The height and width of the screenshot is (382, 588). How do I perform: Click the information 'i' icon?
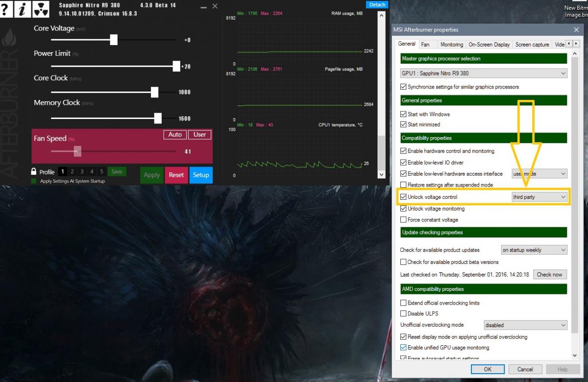[x=23, y=9]
